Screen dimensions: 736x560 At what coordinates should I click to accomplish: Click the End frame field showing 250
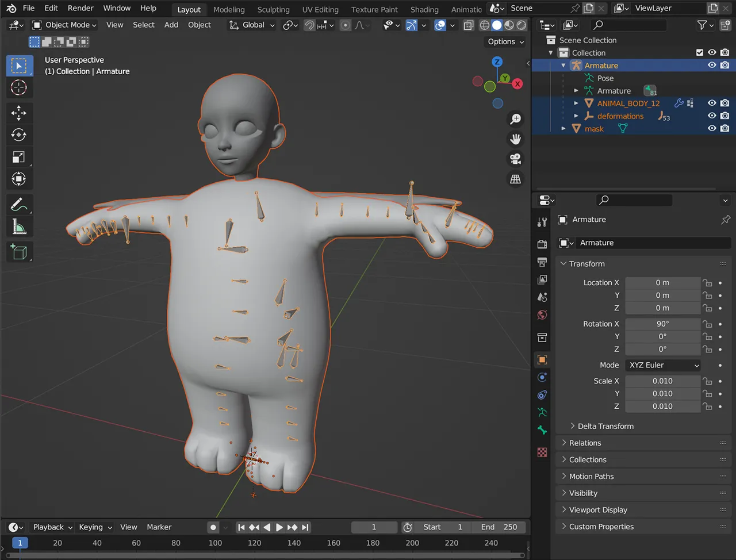click(x=499, y=527)
